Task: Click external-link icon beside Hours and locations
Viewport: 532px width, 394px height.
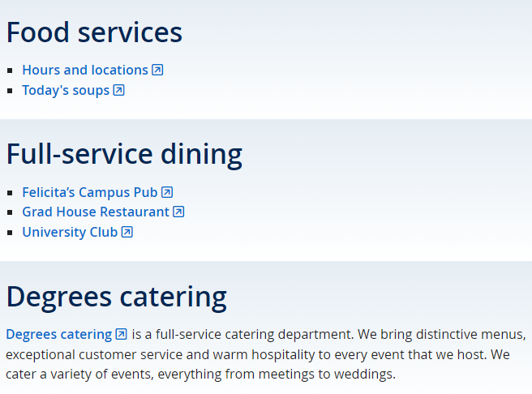Action: [157, 70]
